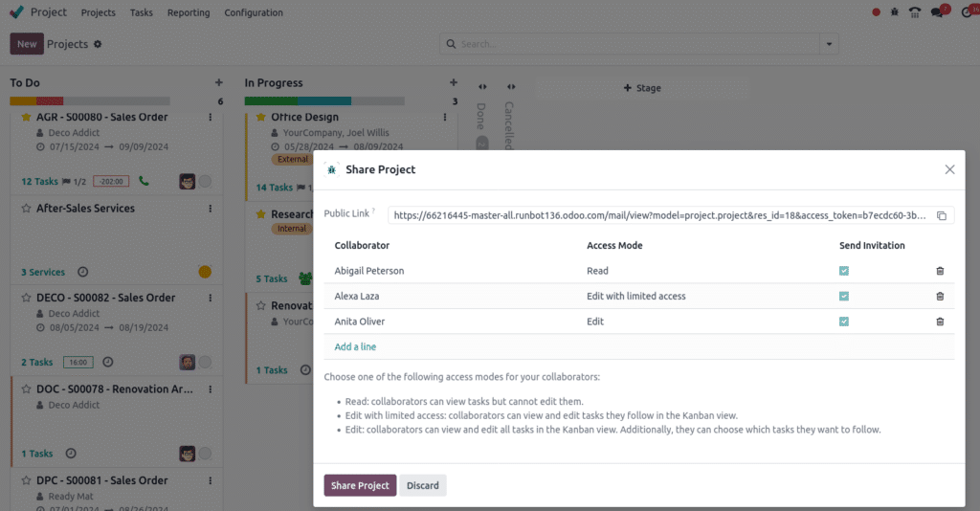Expand the search options dropdown arrow
This screenshot has width=980, height=511.
pyautogui.click(x=830, y=44)
